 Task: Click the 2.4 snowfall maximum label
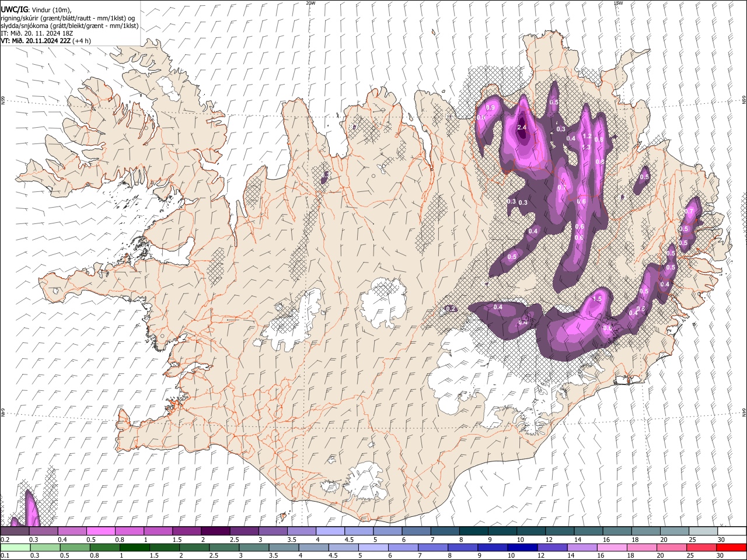click(522, 127)
